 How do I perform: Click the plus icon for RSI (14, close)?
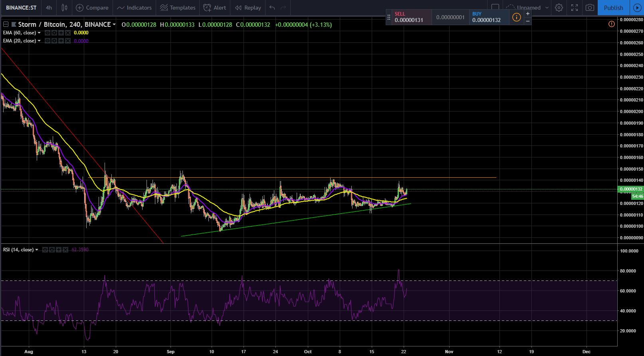point(59,250)
